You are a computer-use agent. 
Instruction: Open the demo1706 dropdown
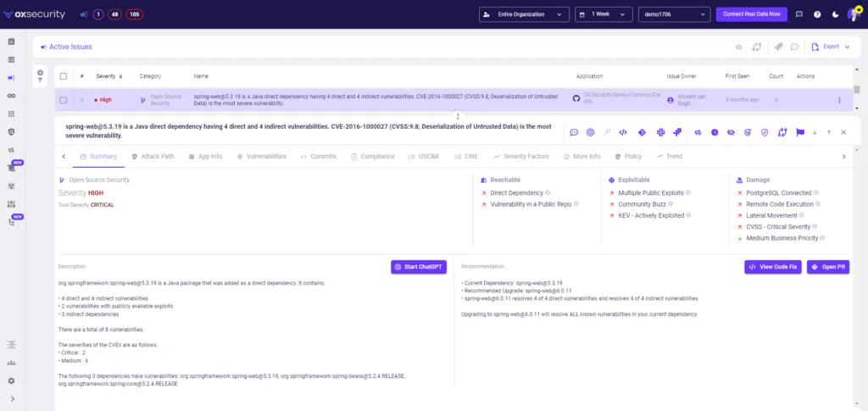[x=674, y=14]
